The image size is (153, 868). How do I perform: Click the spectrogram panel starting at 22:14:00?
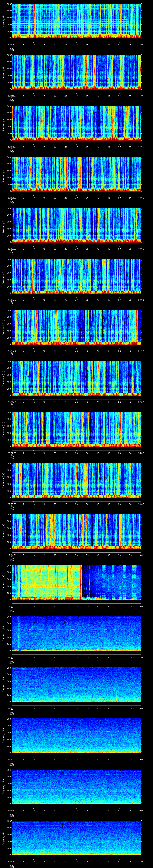[76, 20]
